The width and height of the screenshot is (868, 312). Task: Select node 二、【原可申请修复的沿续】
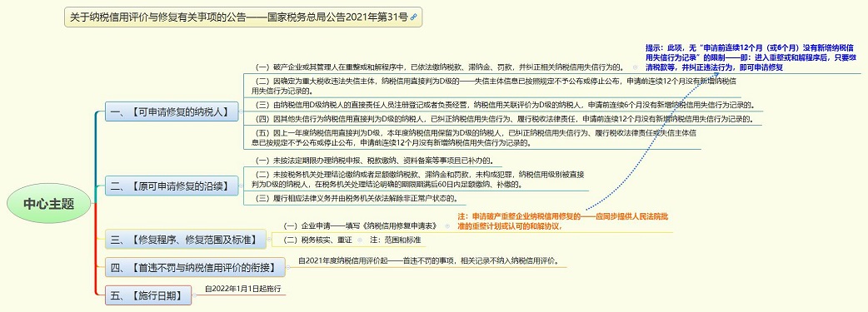pos(172,186)
